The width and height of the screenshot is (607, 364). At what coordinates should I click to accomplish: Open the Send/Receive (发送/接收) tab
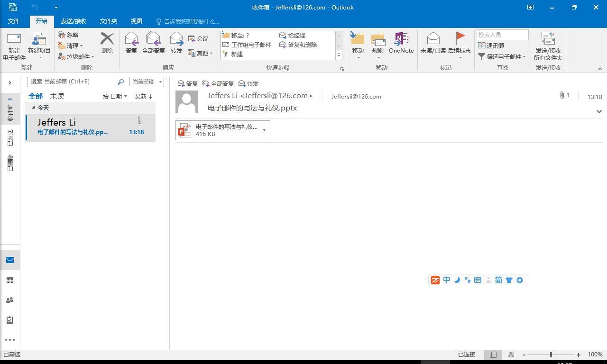click(74, 21)
